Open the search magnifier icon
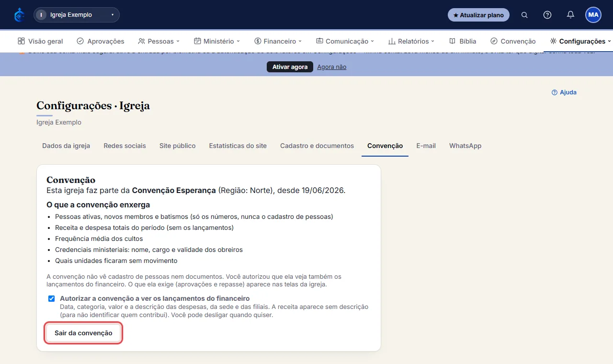 coord(524,15)
